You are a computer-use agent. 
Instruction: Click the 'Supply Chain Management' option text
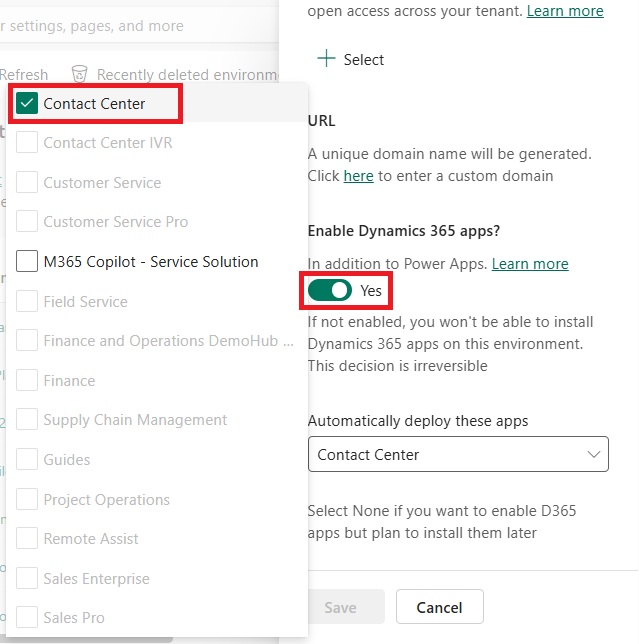click(x=135, y=420)
